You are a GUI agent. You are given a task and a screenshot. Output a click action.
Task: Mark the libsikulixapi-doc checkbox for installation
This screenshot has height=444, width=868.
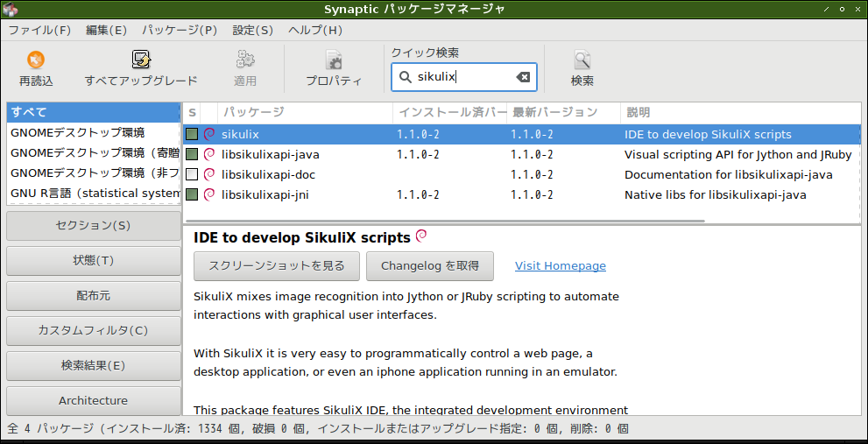point(192,175)
